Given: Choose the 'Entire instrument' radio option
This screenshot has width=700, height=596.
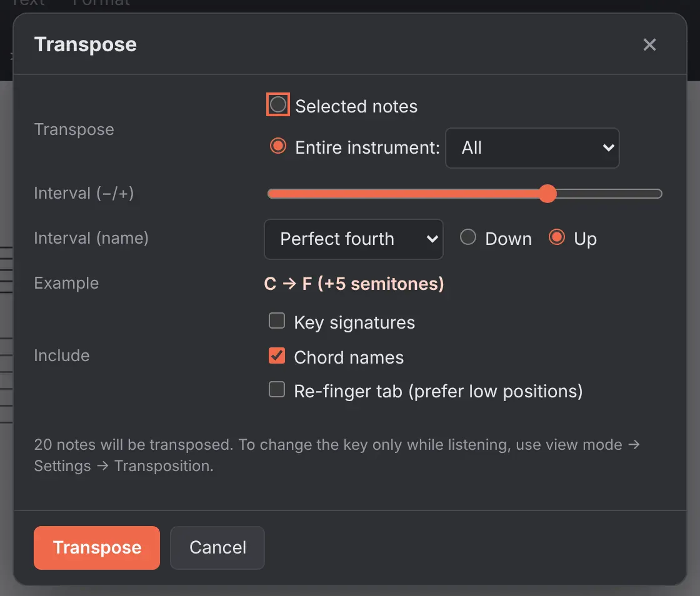Looking at the screenshot, I should coord(277,146).
